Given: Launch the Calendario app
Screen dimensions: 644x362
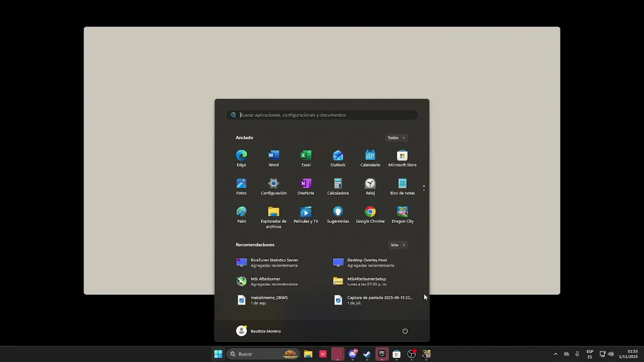Looking at the screenshot, I should pyautogui.click(x=370, y=158).
